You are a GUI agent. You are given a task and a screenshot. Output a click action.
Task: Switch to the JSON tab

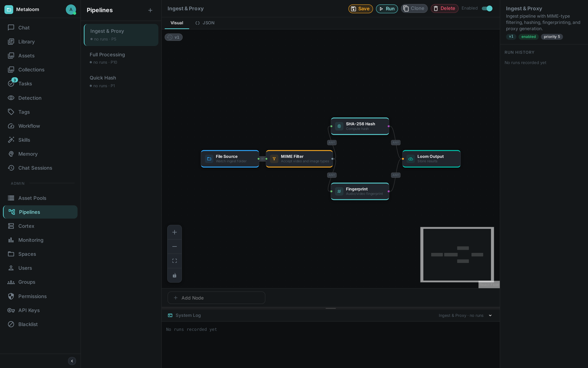click(x=205, y=23)
